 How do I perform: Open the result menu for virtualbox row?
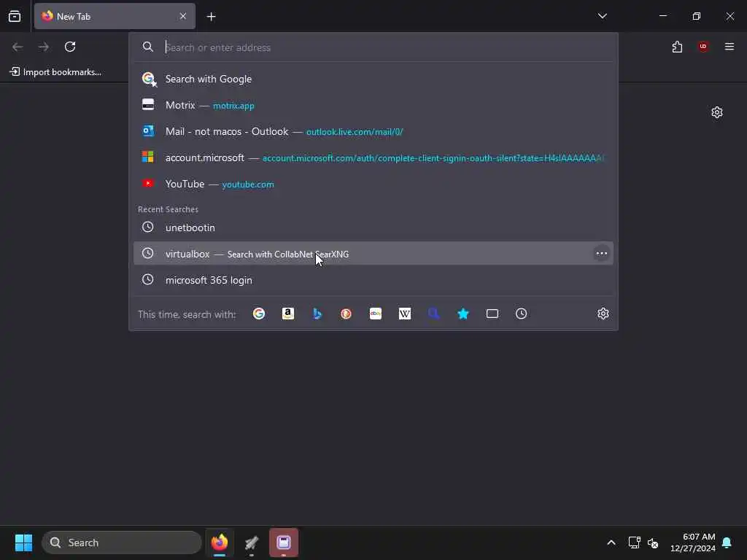(602, 253)
